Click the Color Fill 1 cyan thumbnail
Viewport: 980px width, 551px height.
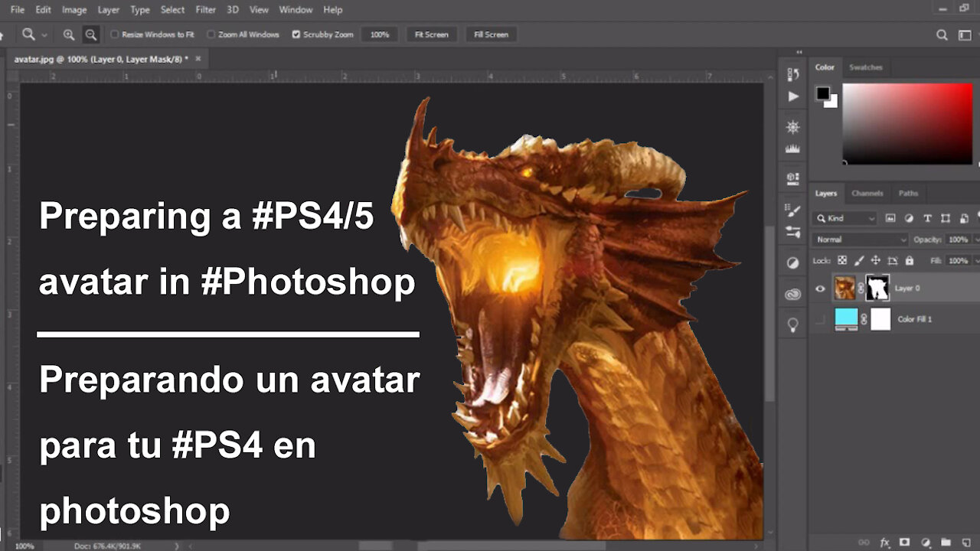846,319
